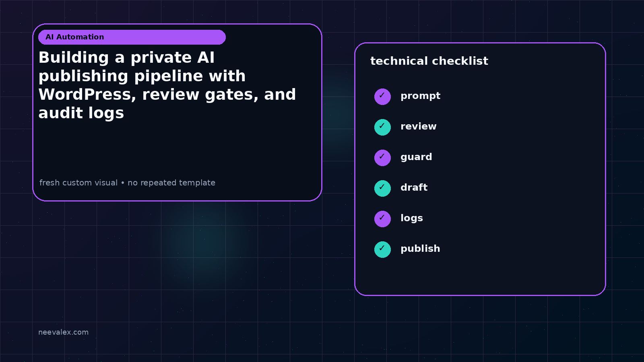644x362 pixels.
Task: Click the 'publish' checklist label
Action: pos(420,249)
